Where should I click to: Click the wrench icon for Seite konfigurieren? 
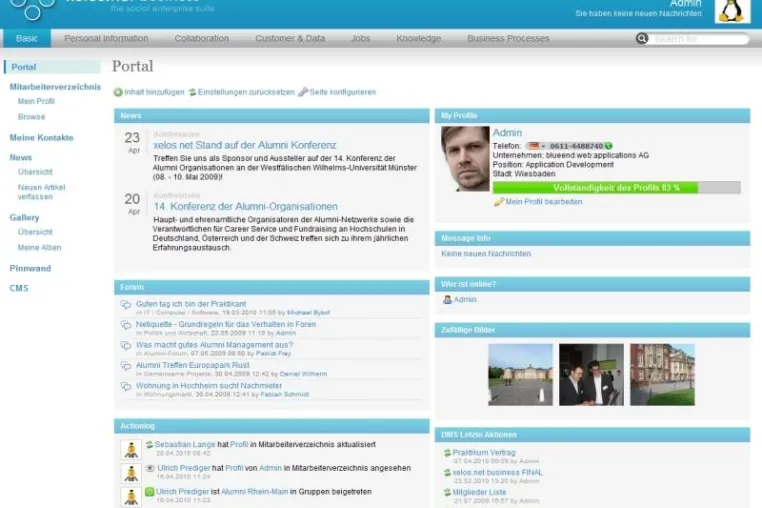click(x=303, y=92)
